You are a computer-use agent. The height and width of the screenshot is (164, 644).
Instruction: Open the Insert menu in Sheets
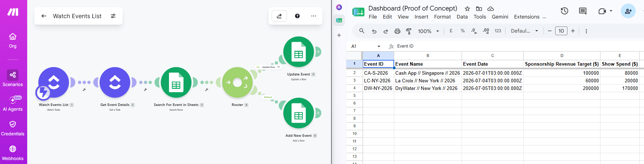(421, 17)
